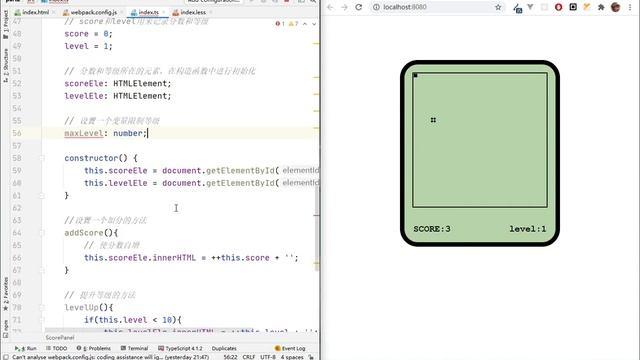Viewport: 640px width, 360px height.
Task: Go to next highlighted error arrow
Action: pos(314,24)
